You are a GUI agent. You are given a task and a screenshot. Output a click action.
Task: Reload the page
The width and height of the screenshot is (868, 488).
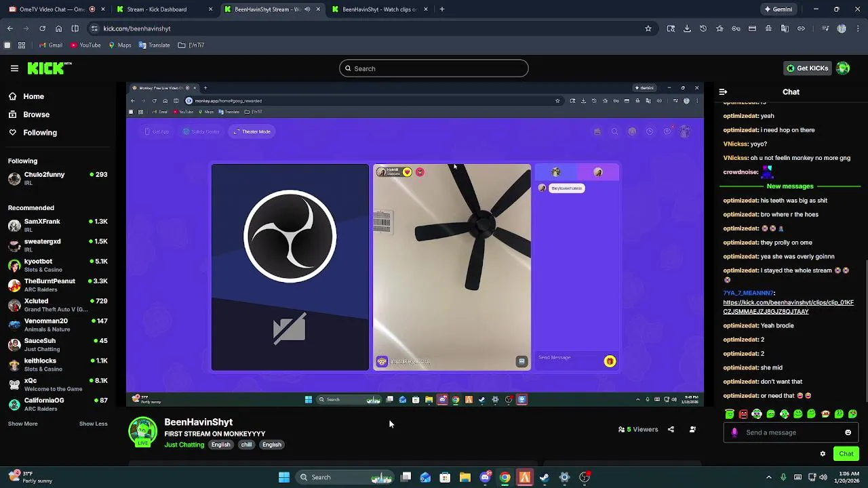point(42,28)
